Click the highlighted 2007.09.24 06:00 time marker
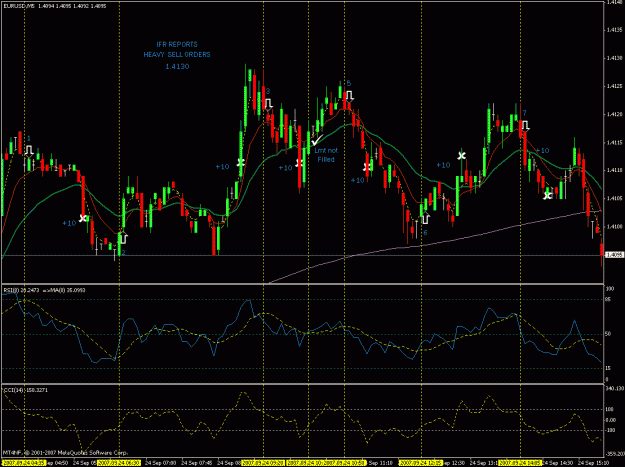Image resolution: width=625 pixels, height=467 pixels. pos(120,463)
